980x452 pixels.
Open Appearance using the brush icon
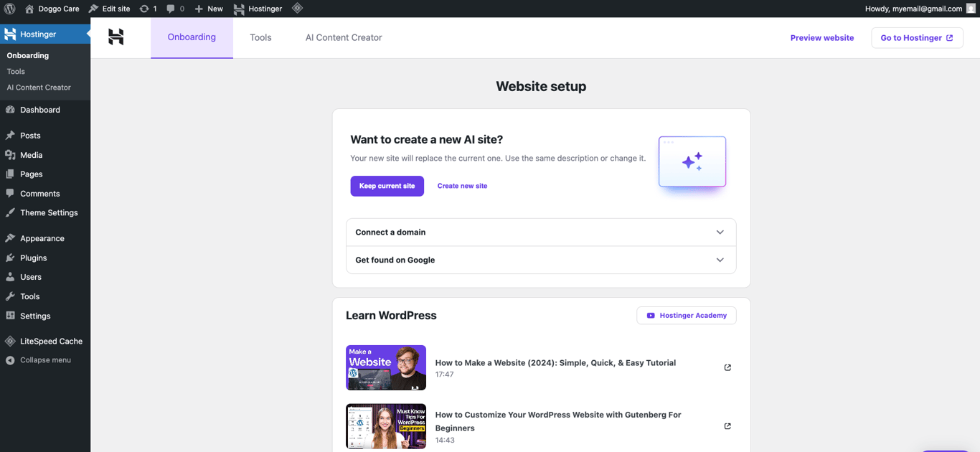tap(10, 237)
